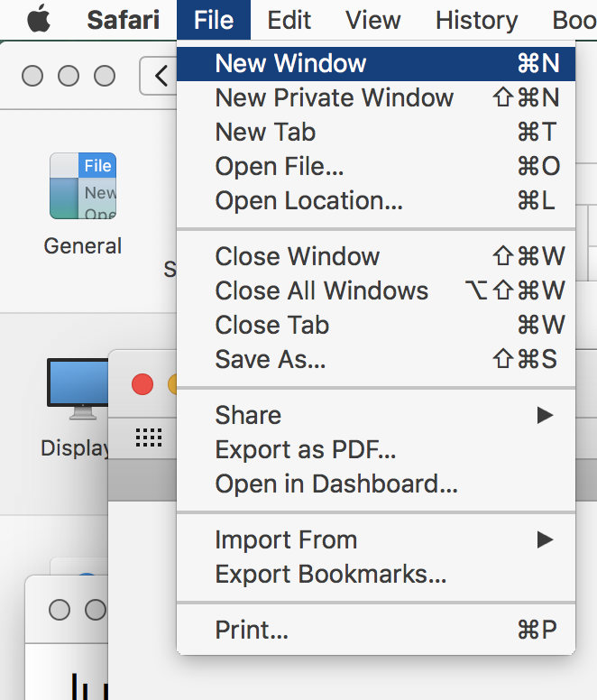
Task: Click the back chevron toolbar button
Action: point(161,76)
